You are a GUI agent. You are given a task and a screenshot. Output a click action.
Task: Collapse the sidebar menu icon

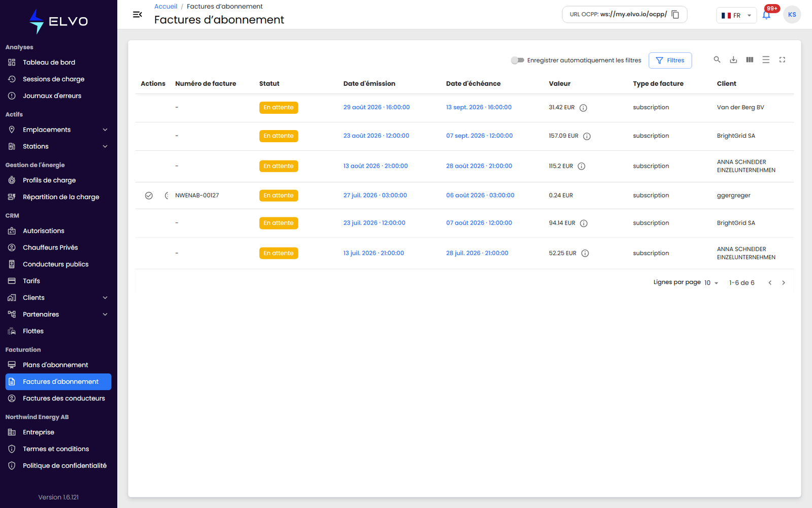pyautogui.click(x=138, y=14)
